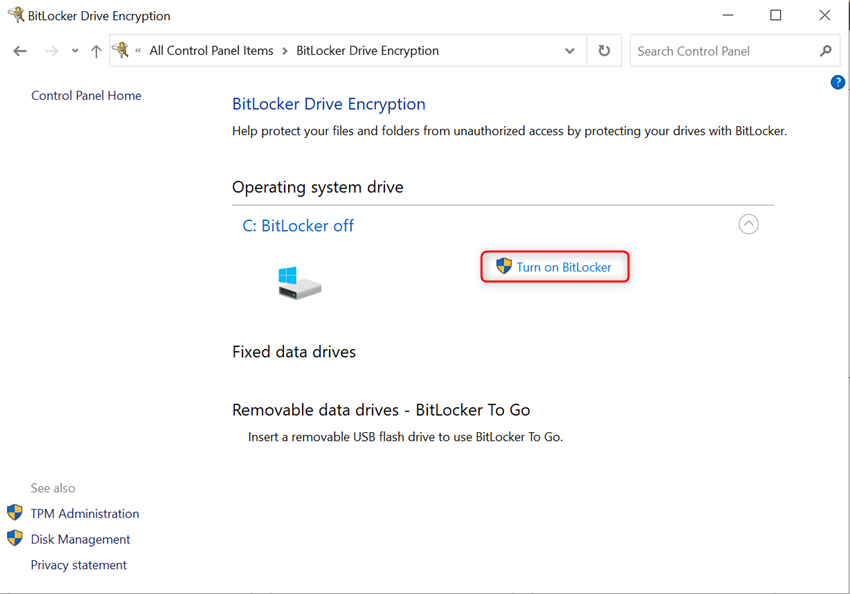The image size is (850, 594).
Task: Click the Insert a removable USB flash drive text
Action: point(405,437)
